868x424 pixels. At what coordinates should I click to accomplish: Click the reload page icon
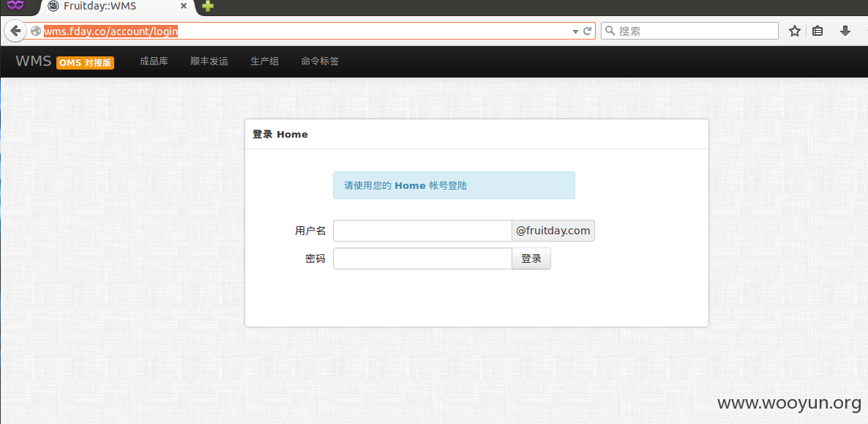[x=588, y=31]
